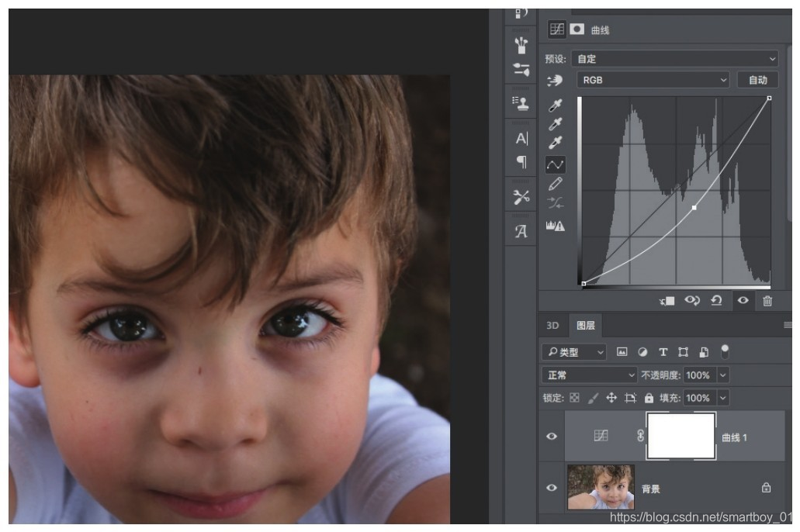Select the Masks icon in Properties header
Screen dimensions: 800x532
click(x=577, y=29)
